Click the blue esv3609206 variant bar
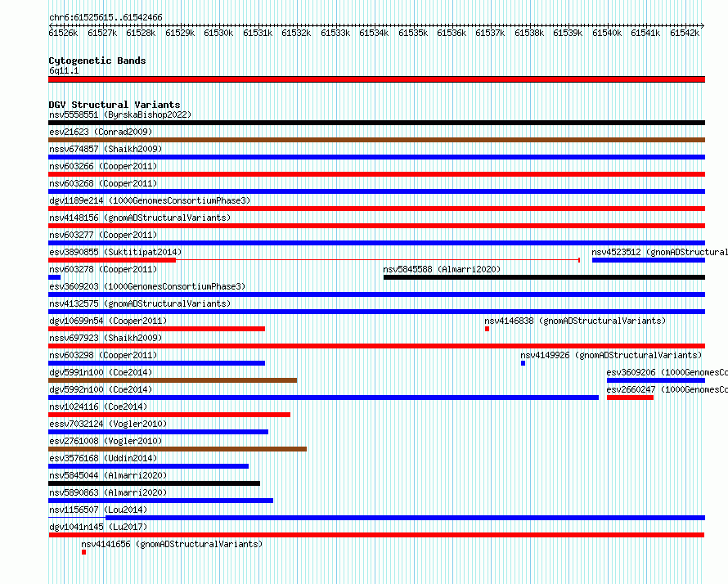Screen dimensions: 728x584 click(656, 380)
